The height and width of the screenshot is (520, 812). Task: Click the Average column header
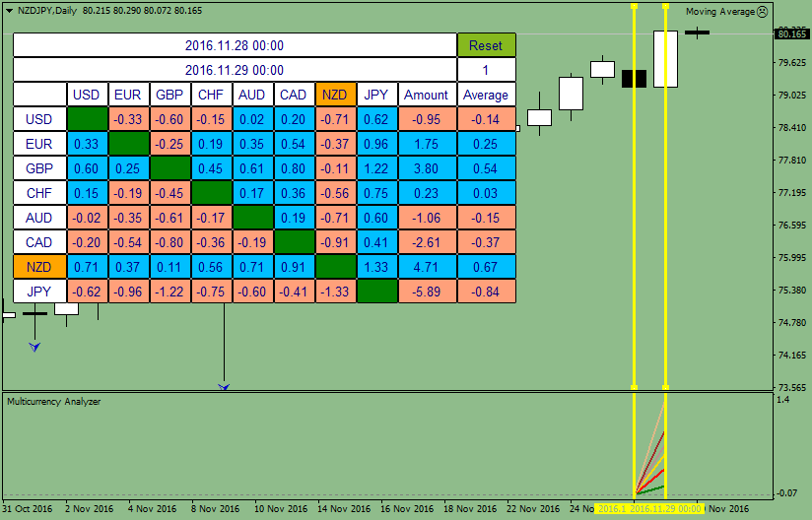click(486, 95)
